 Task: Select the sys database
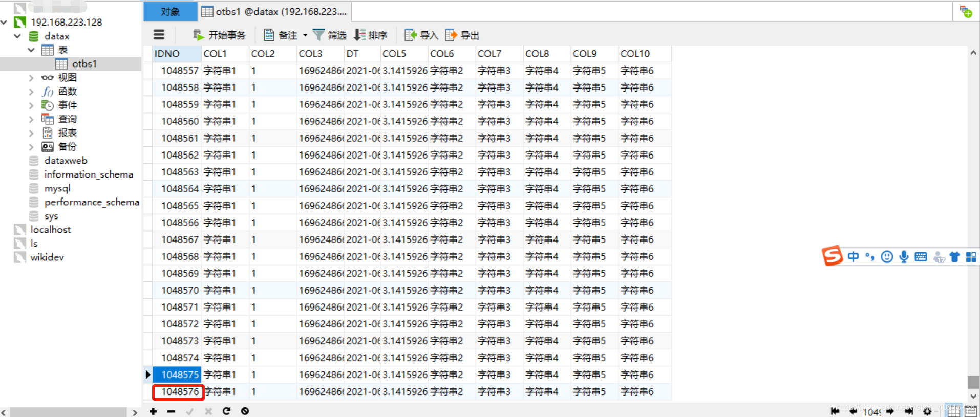click(51, 216)
